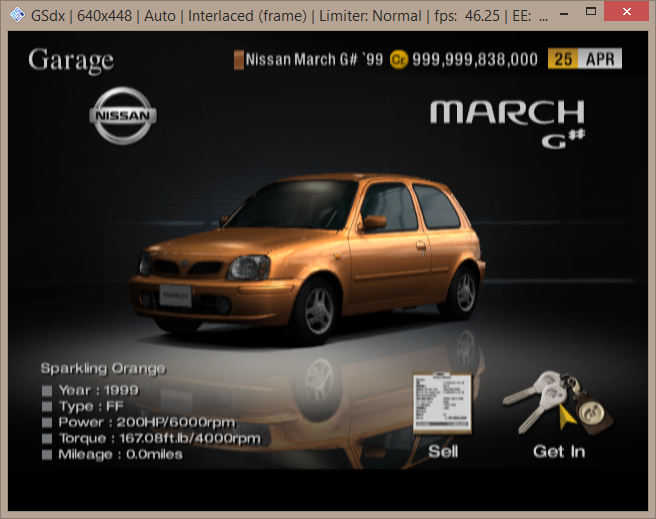
Task: Click the GSdx window title bar text
Action: 289,16
